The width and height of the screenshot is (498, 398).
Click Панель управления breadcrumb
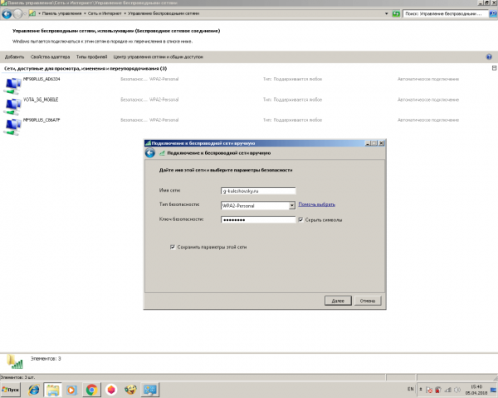(x=62, y=14)
